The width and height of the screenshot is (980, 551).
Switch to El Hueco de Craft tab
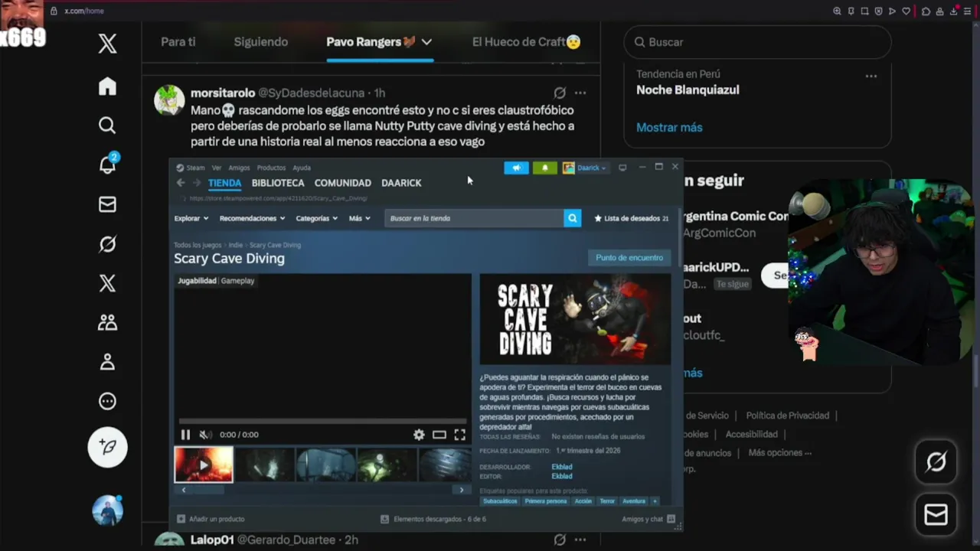pyautogui.click(x=526, y=42)
